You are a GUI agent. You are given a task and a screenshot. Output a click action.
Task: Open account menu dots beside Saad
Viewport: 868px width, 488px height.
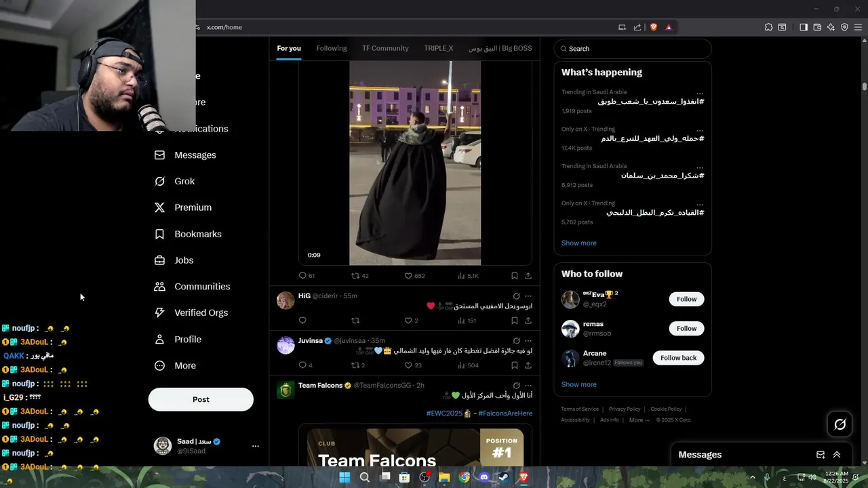point(256,446)
